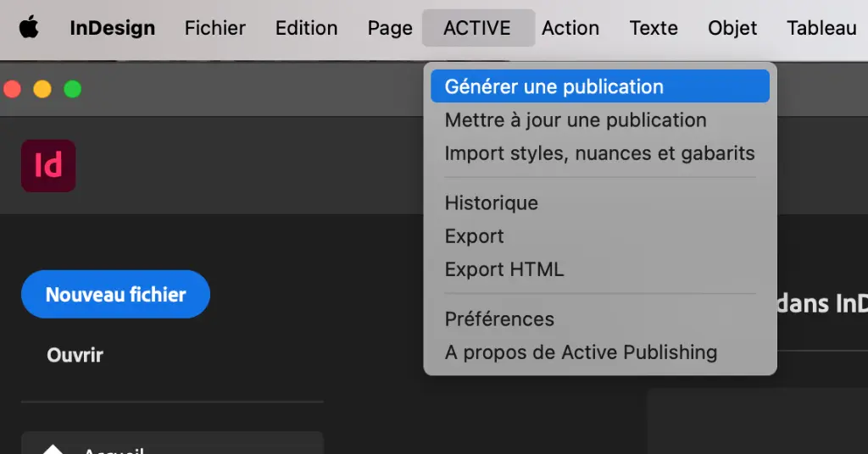This screenshot has height=454, width=868.
Task: Choose Export HTML entry
Action: click(600, 269)
